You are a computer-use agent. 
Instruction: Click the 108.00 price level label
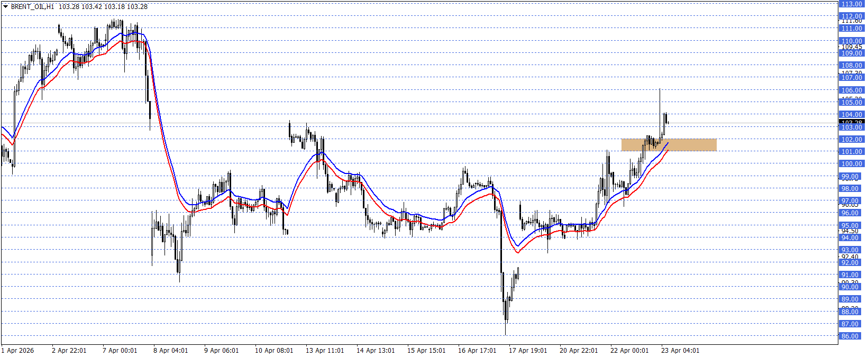coord(852,66)
